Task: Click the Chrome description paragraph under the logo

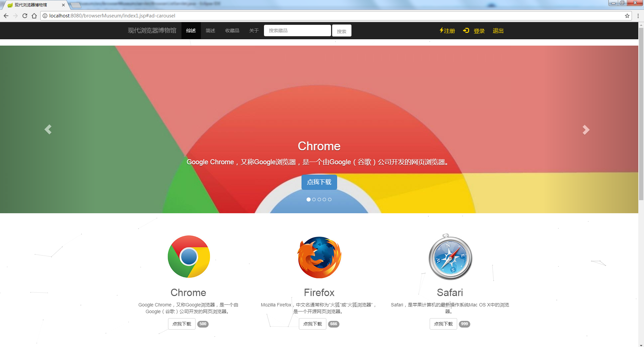Action: (x=188, y=308)
